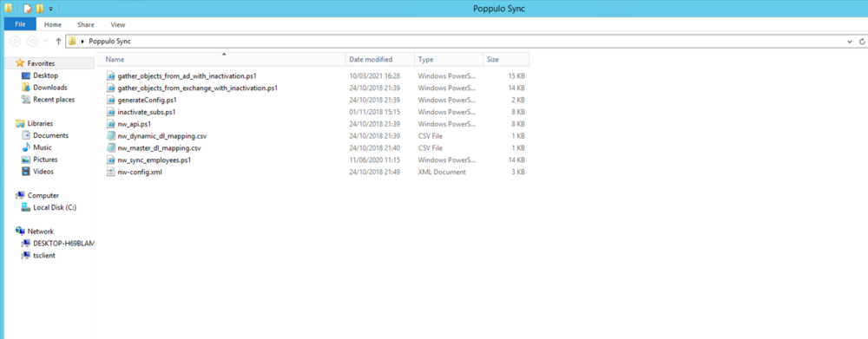Open the DESKTOP-H69BLAM network computer
The width and height of the screenshot is (868, 339).
tap(63, 244)
